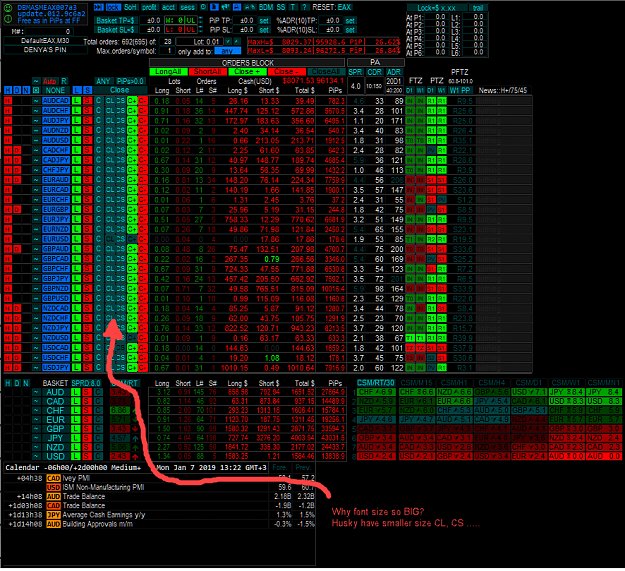
Task: Click the green L buy icon for AUDCHF
Action: [77, 111]
